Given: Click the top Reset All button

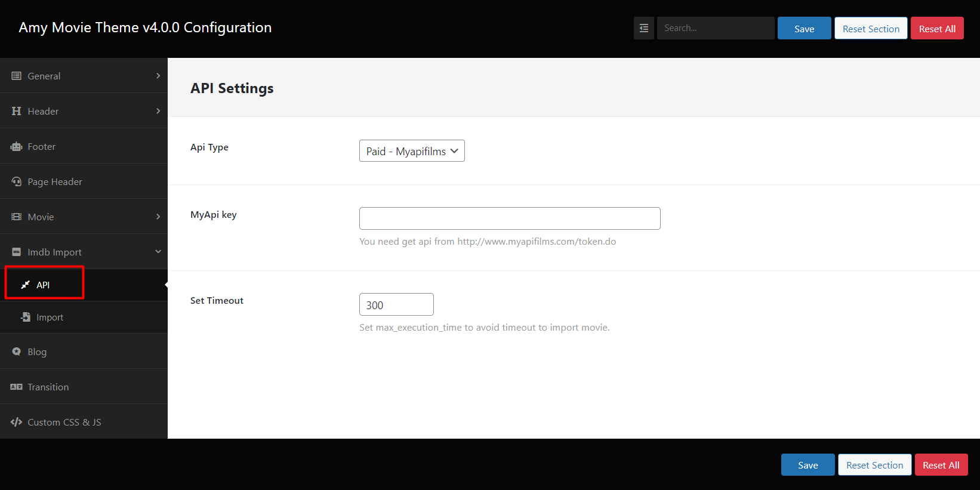Looking at the screenshot, I should pos(937,28).
